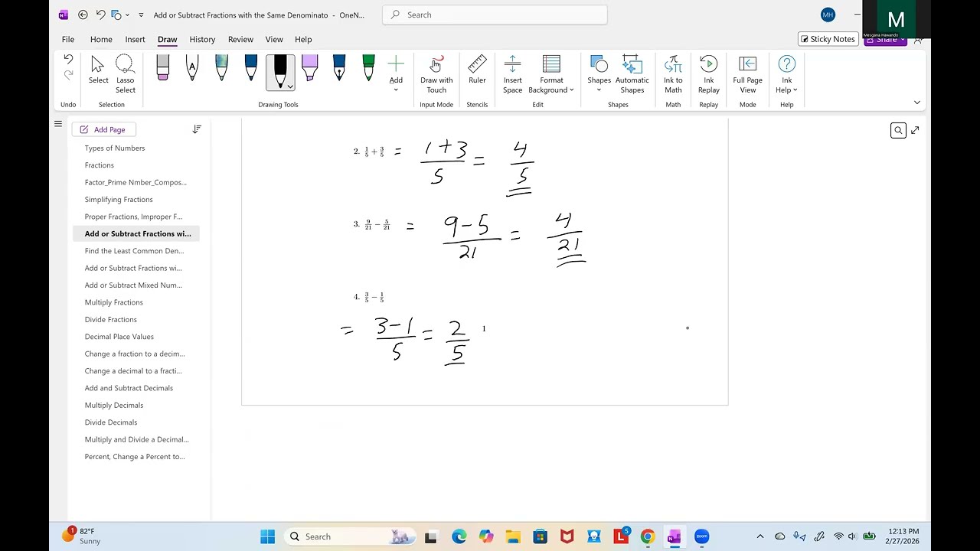Click the Redo arrow in ribbon
This screenshot has width=980, height=551.
point(68,75)
